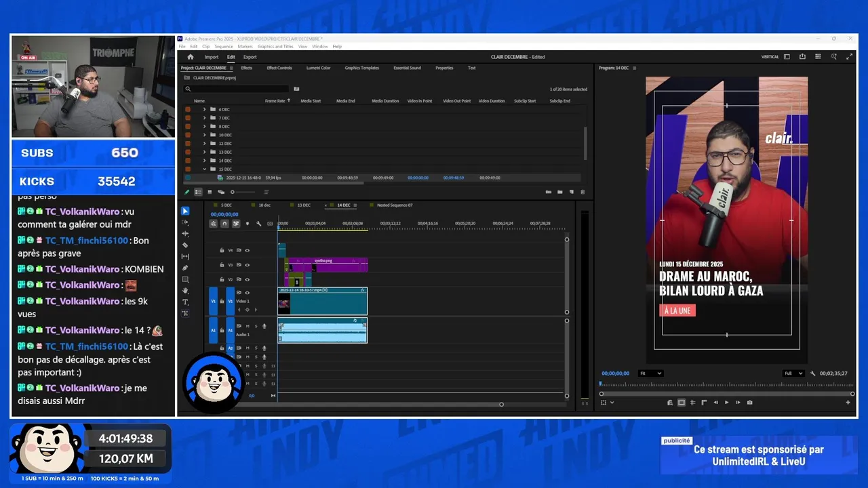The image size is (868, 488).
Task: Click the Home icon in Premiere header
Action: pyautogui.click(x=191, y=57)
